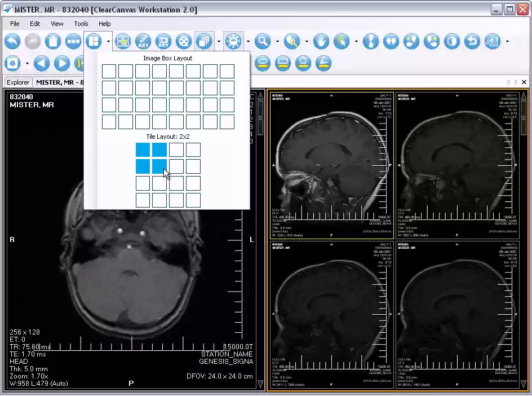
Task: Select the protractor angle tool
Action: pos(323,63)
